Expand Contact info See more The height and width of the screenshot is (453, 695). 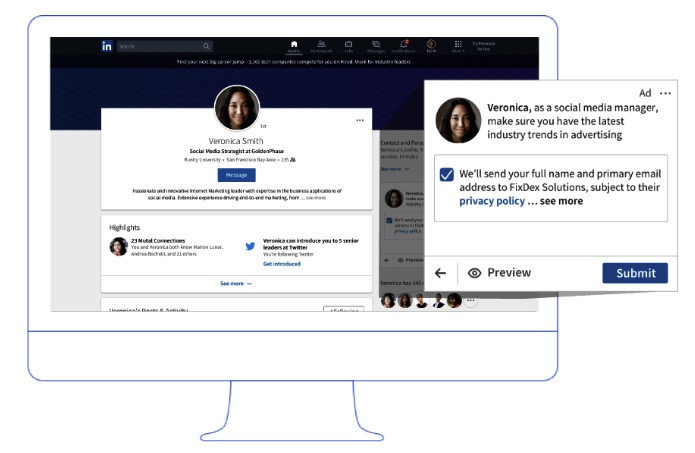point(394,169)
